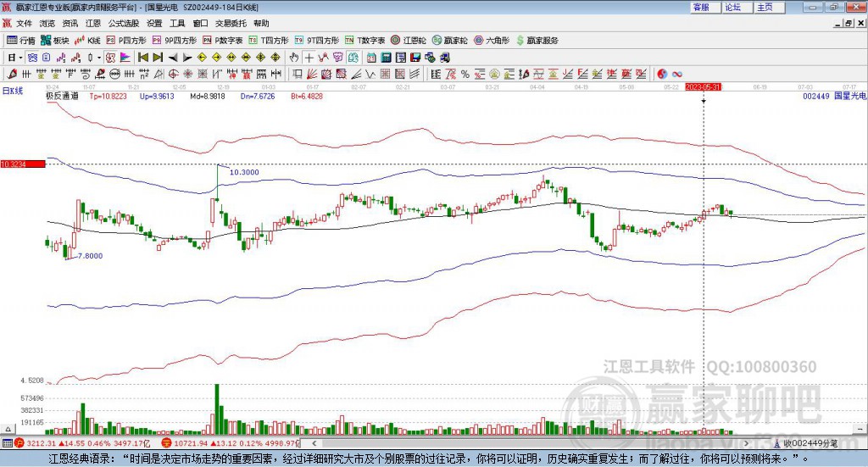Switch to K线 chart view
The image size is (868, 467).
pos(87,41)
